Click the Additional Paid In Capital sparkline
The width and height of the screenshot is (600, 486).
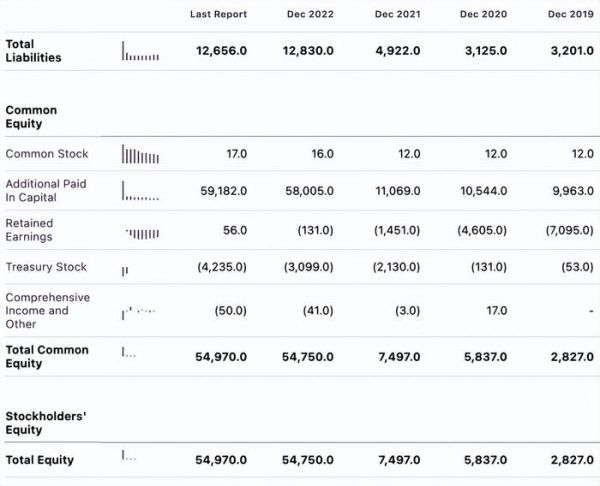pos(140,191)
